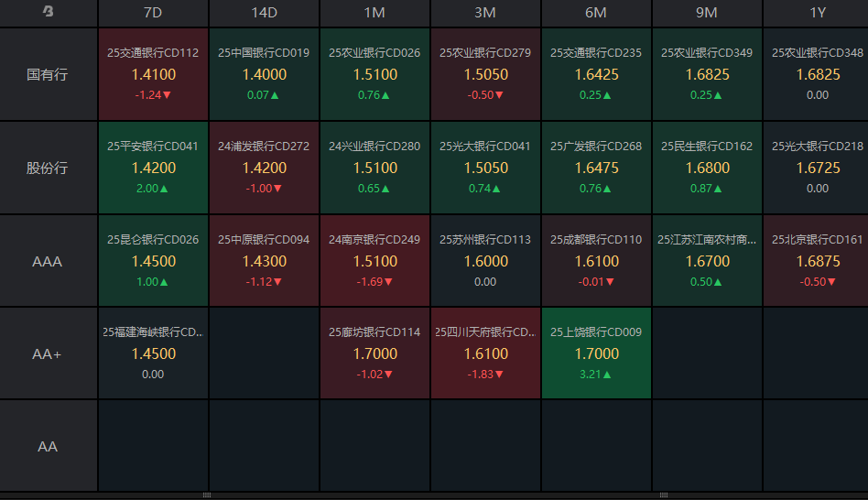The image size is (868, 500).
Task: Click the AA+ rating row header
Action: coord(48,353)
